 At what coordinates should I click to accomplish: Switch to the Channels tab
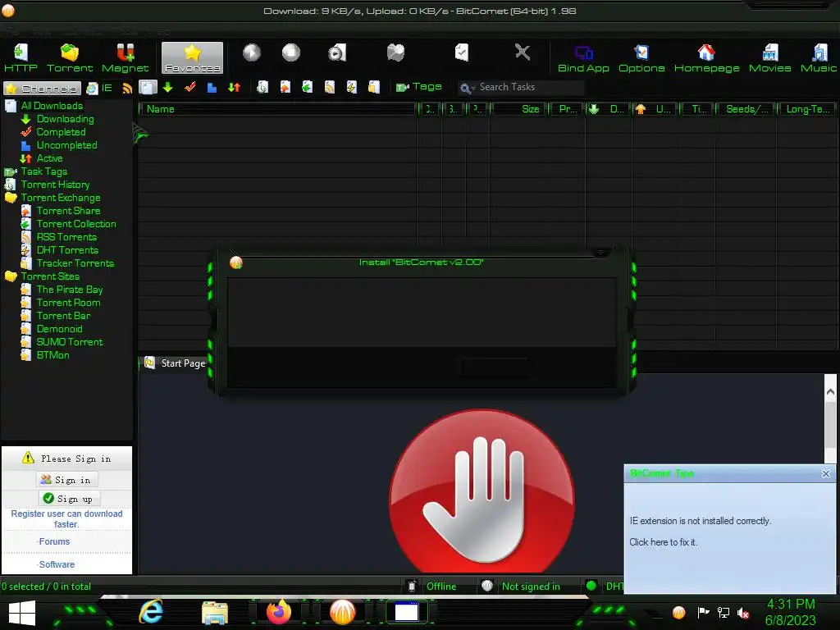[43, 88]
